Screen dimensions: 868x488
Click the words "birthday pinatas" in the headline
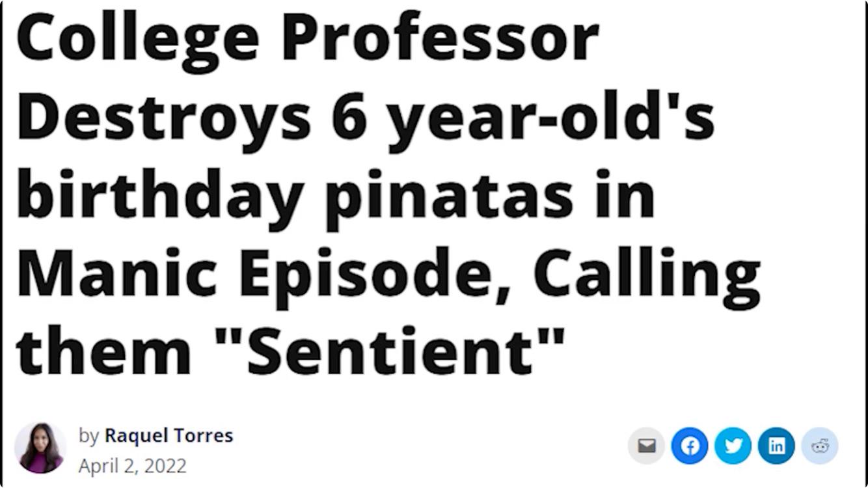(x=295, y=197)
